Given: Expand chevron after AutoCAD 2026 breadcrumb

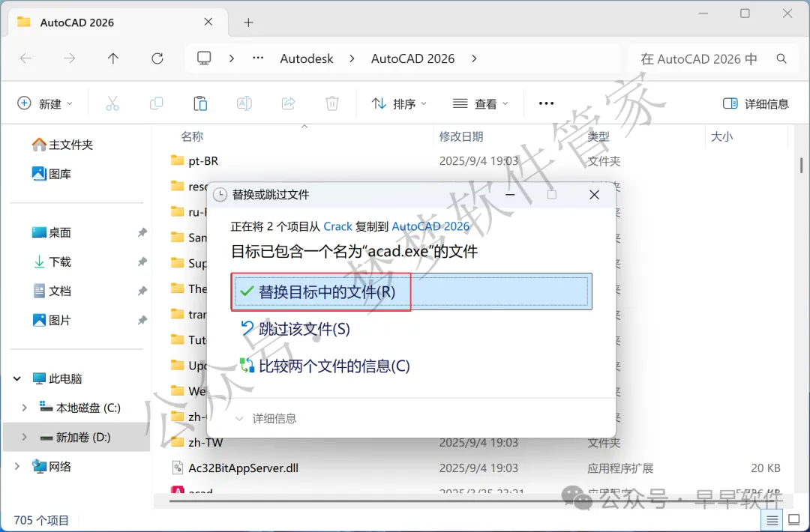Looking at the screenshot, I should click(474, 59).
